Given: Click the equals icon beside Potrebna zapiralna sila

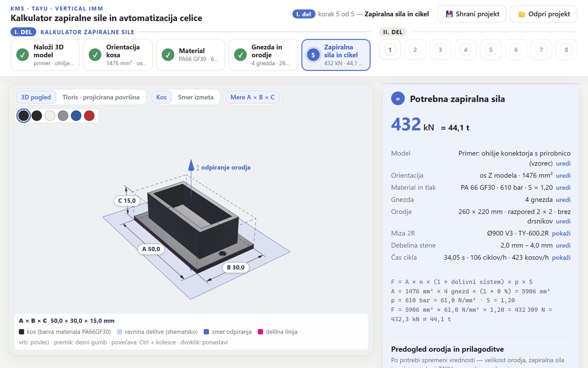Looking at the screenshot, I should (x=398, y=99).
